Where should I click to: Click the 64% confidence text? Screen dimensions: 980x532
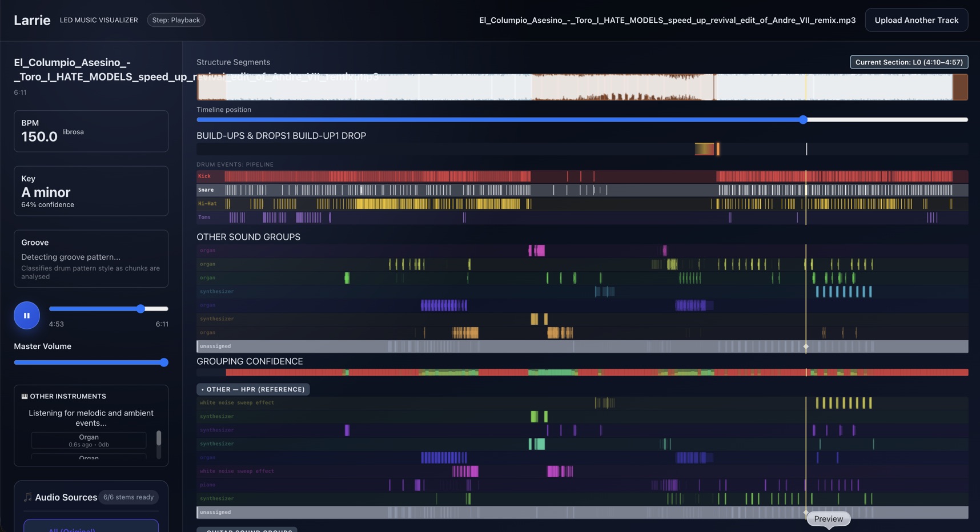47,205
